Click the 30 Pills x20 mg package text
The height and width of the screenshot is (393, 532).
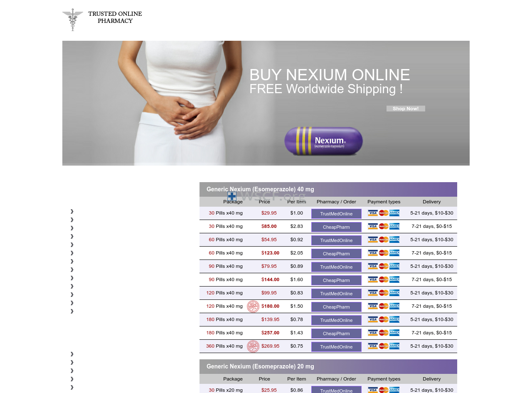tap(226, 390)
